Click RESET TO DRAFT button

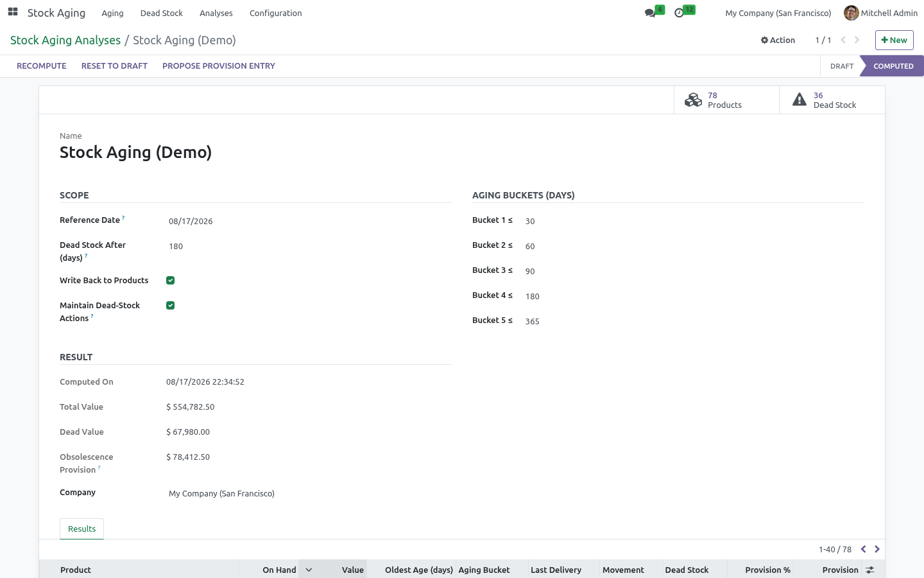pos(114,66)
